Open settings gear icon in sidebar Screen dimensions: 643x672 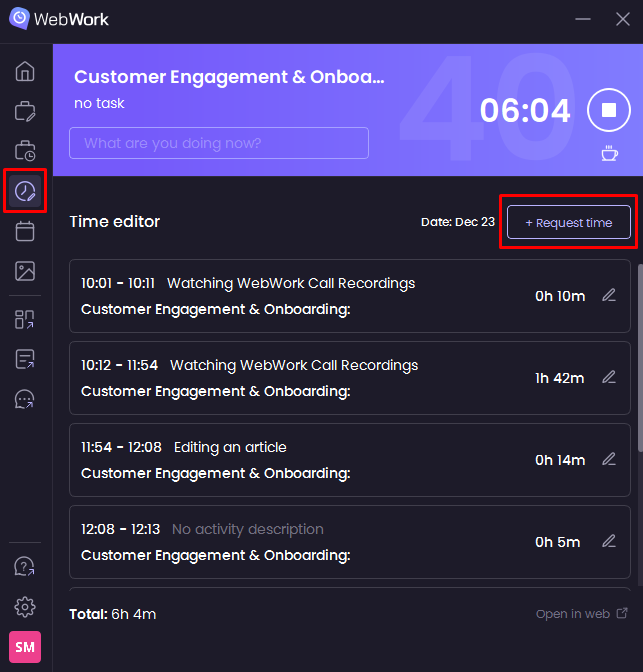click(x=25, y=607)
